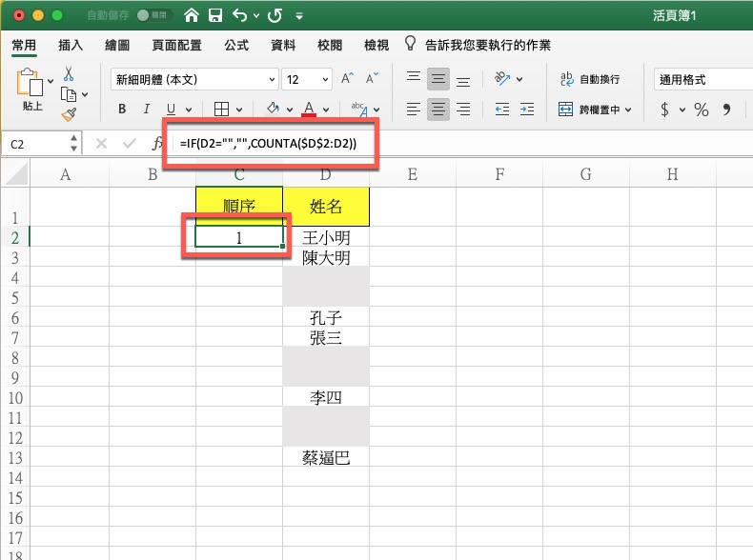Apply cell borders icon

point(221,109)
